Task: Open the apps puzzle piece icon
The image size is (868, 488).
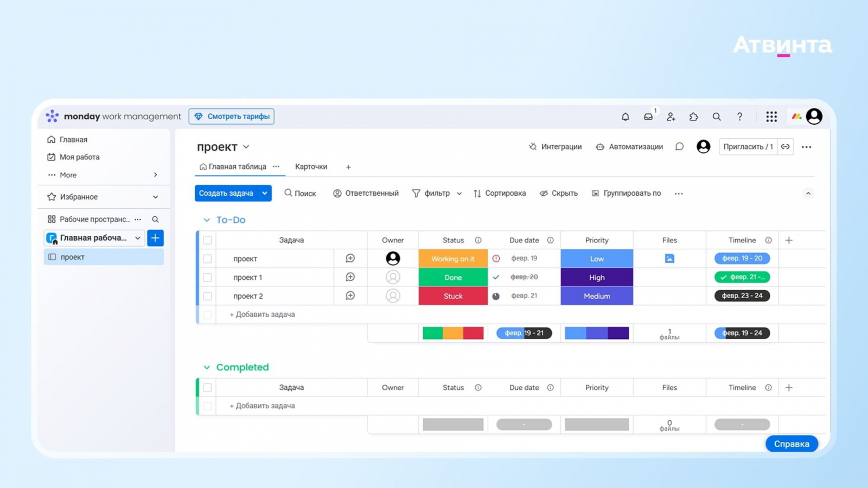Action: [x=694, y=117]
